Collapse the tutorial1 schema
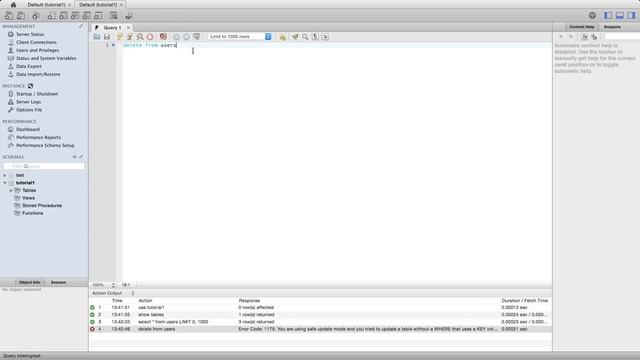640x360 pixels. click(5, 183)
